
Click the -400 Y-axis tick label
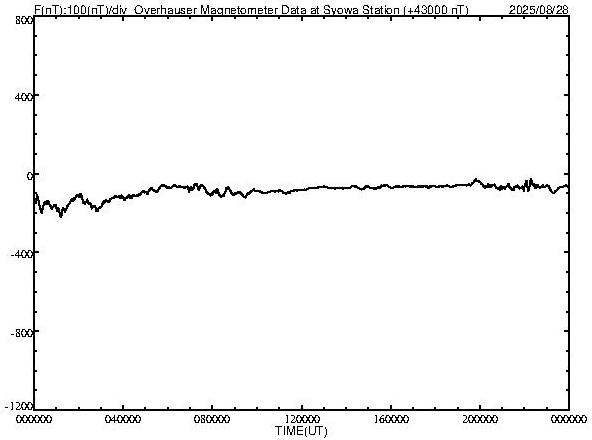(22, 254)
